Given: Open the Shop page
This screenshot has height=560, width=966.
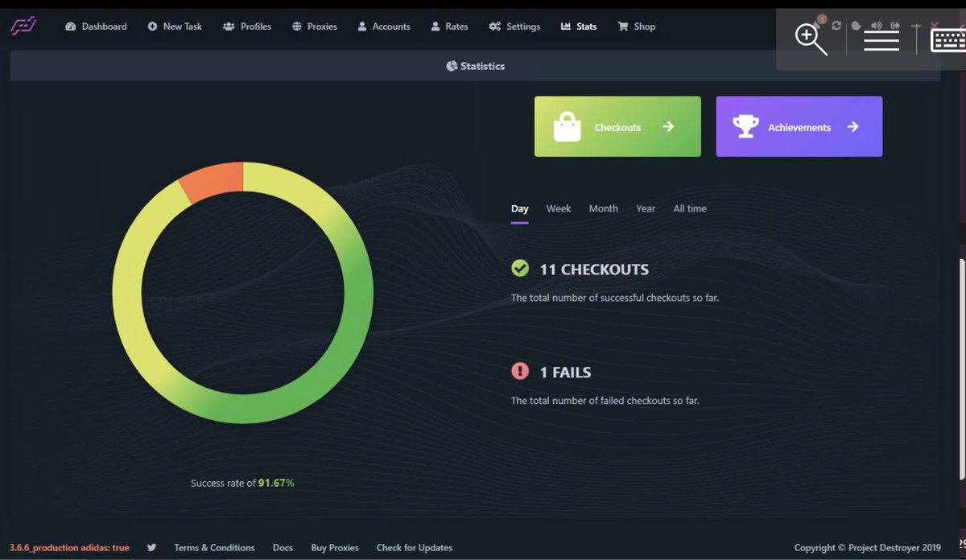Looking at the screenshot, I should click(x=636, y=27).
